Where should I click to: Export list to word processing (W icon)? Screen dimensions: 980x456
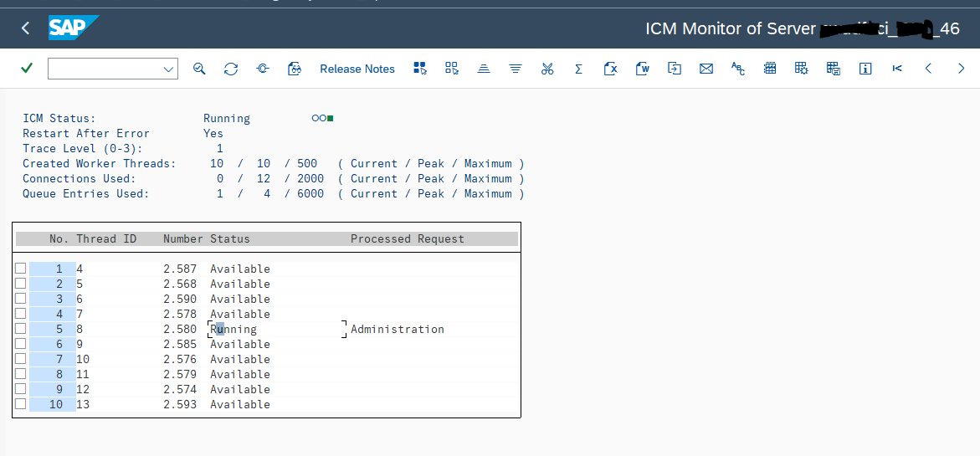coord(643,69)
